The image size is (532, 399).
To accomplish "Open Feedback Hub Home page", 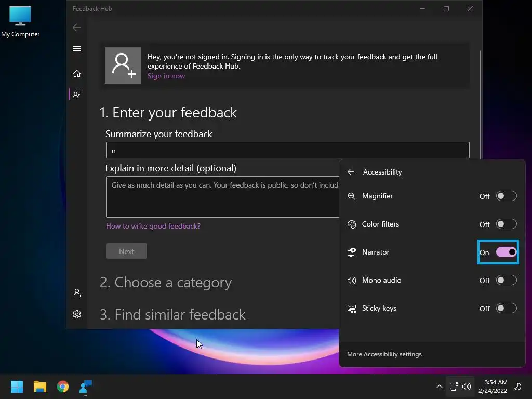I will point(77,74).
